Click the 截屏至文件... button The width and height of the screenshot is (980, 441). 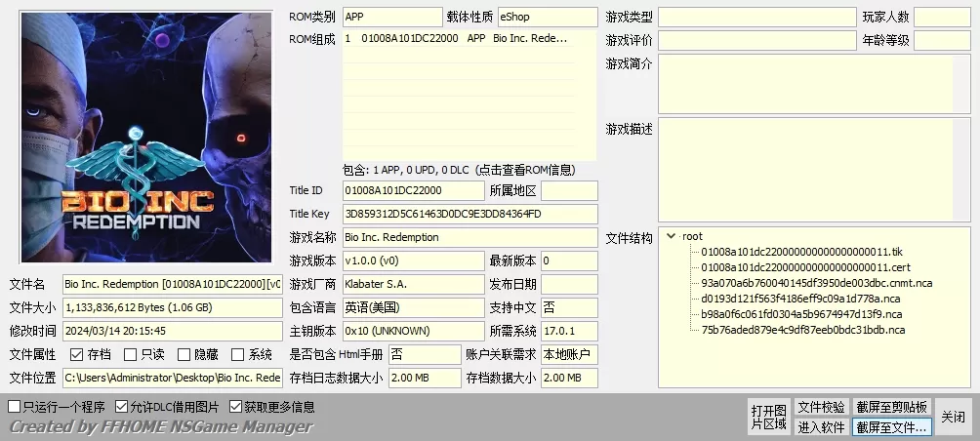tap(892, 426)
